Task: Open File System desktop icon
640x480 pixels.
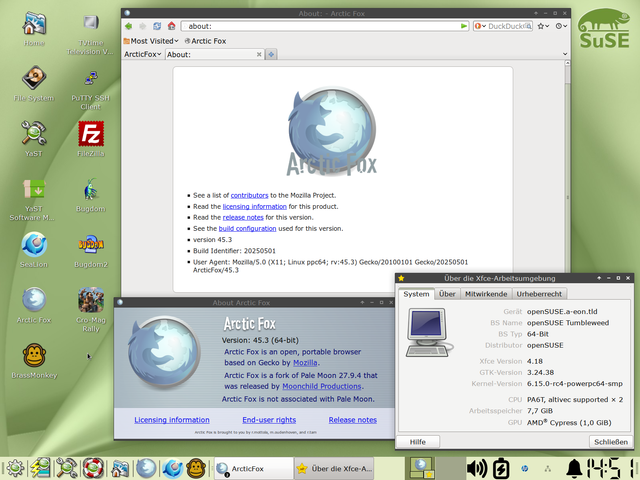Action: [x=34, y=83]
